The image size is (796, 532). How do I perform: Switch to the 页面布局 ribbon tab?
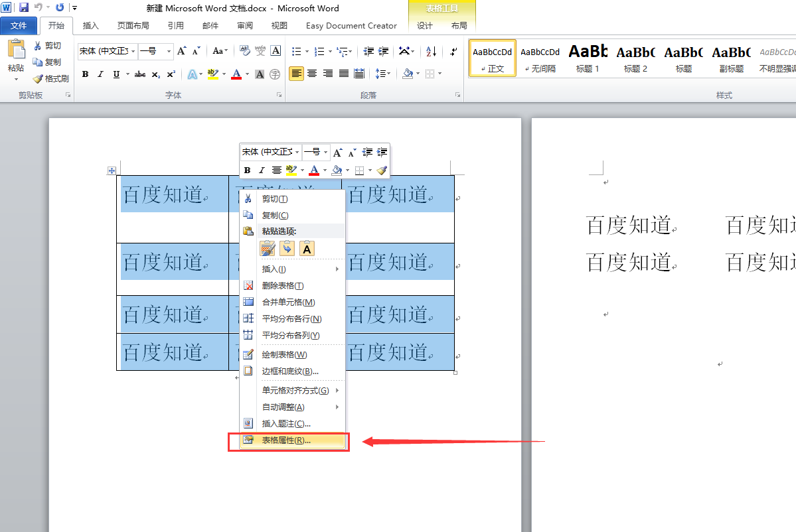tap(133, 26)
